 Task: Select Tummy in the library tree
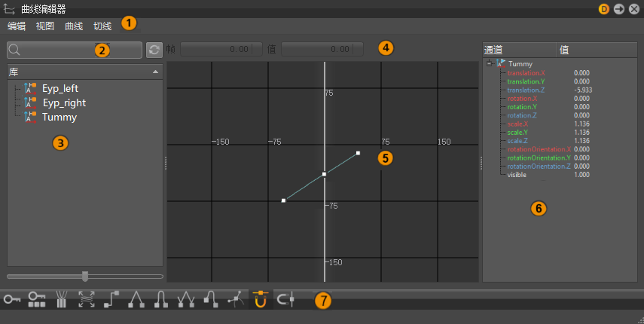60,117
